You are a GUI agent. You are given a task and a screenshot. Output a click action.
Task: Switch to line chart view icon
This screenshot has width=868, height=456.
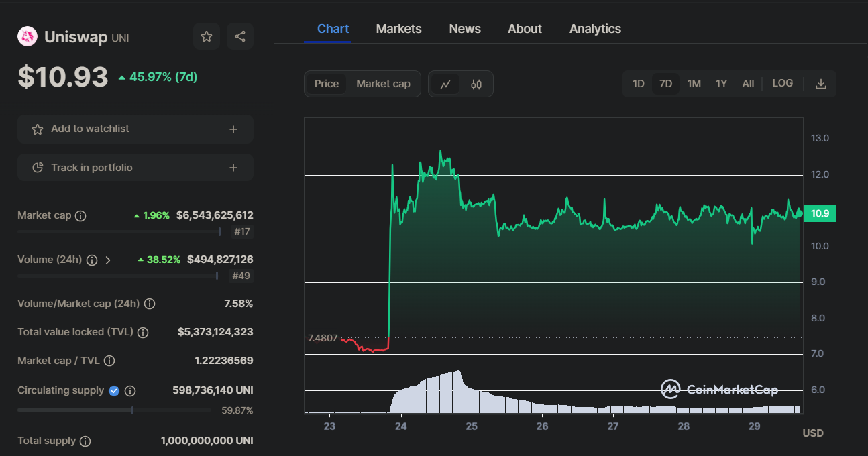[445, 84]
